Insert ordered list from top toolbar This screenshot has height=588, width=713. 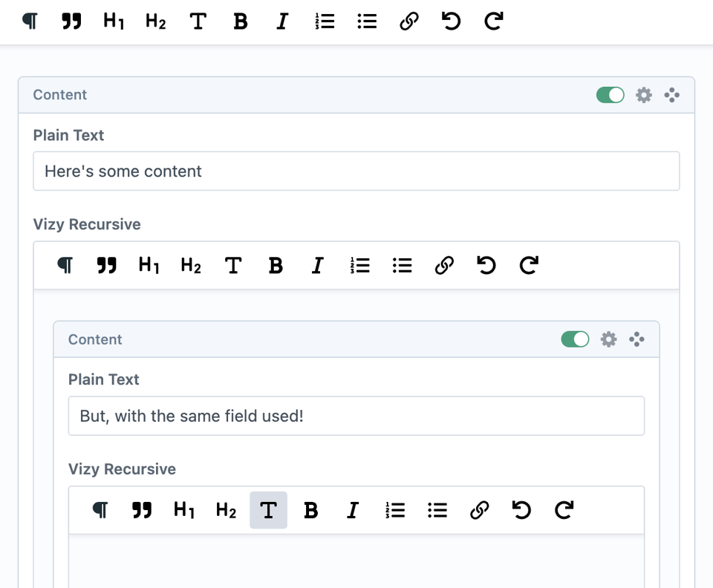coord(325,21)
